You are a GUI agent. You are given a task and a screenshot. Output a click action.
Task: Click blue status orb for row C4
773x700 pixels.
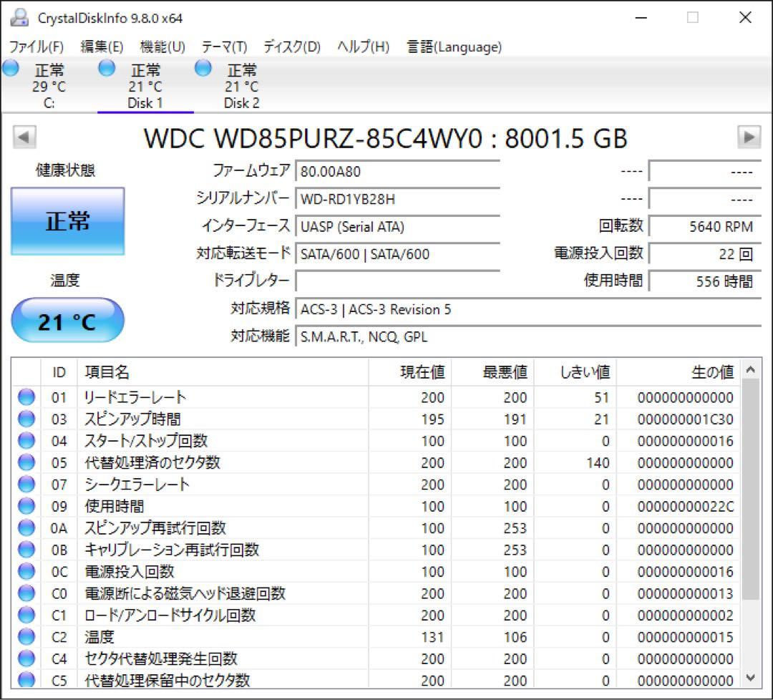click(x=26, y=658)
